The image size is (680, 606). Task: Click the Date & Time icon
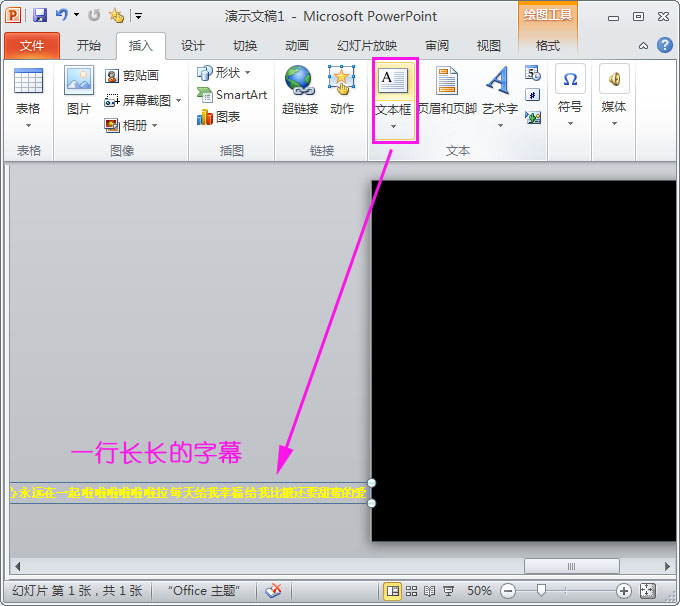click(x=533, y=73)
